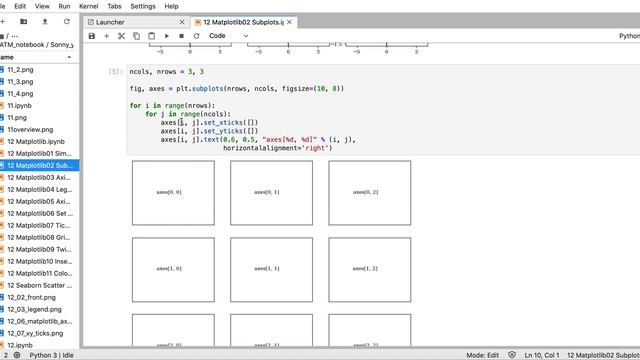
Task: Refresh the file browser list
Action: pyautogui.click(x=67, y=22)
